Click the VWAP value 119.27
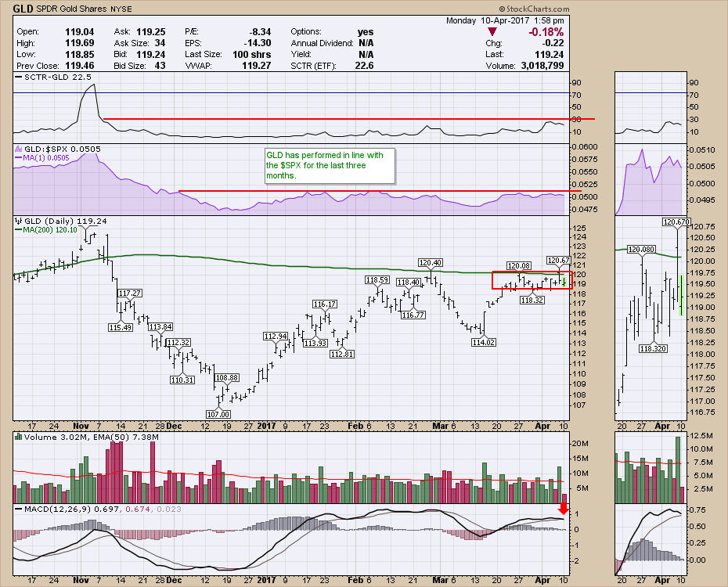728x587 pixels. (256, 66)
